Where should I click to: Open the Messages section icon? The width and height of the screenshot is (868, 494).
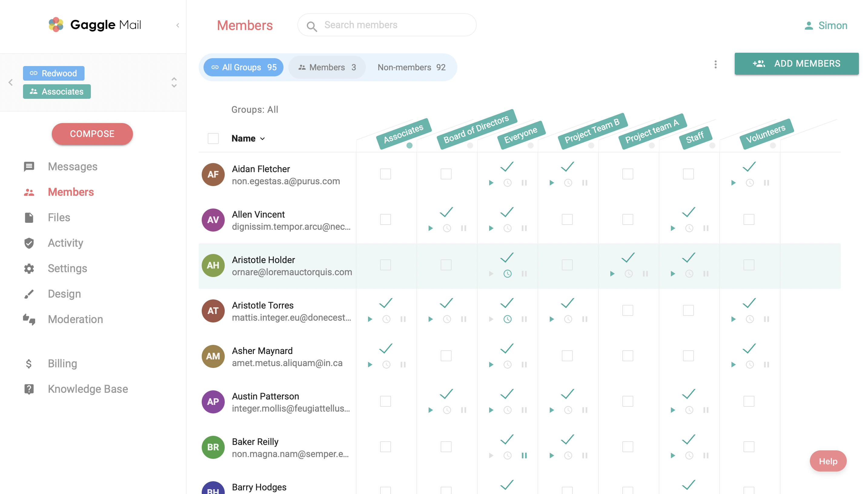[29, 167]
